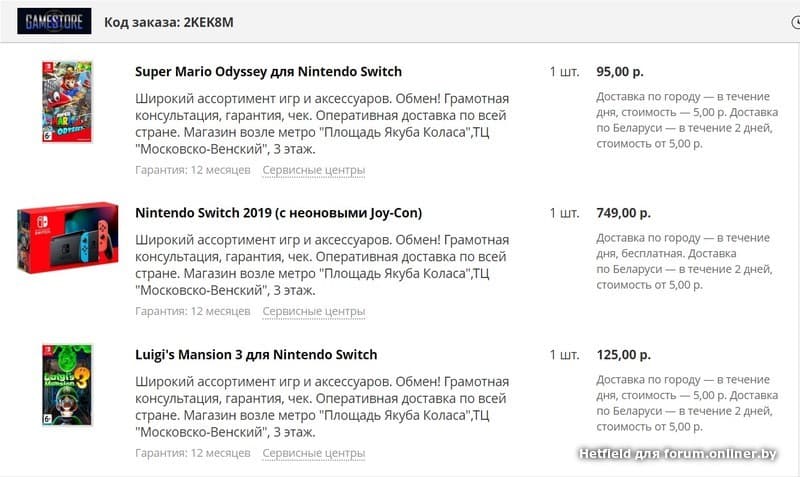Open the Super Mario Odyssey для Nintendo Switch title
Image resolution: width=800 pixels, height=477 pixels.
pos(268,72)
